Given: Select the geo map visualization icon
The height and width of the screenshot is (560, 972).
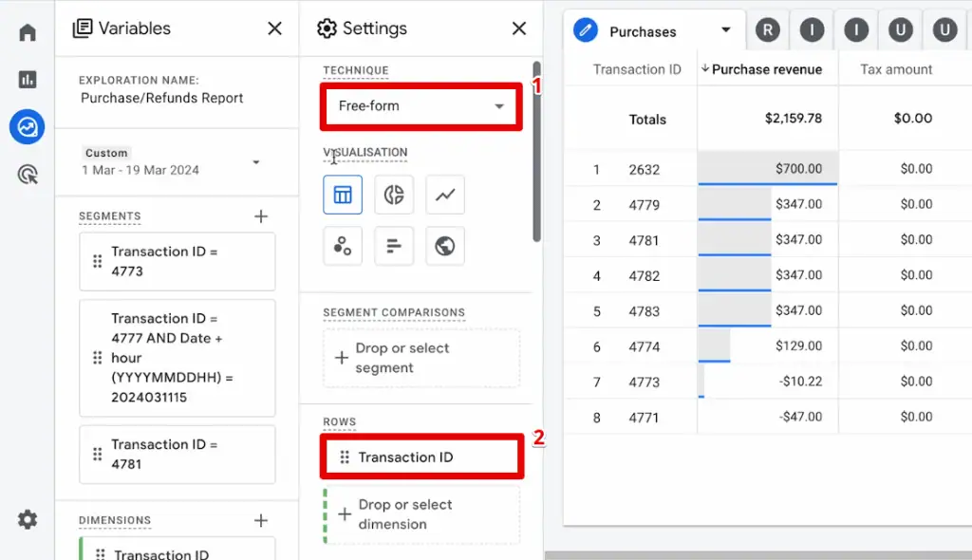Looking at the screenshot, I should coord(445,246).
